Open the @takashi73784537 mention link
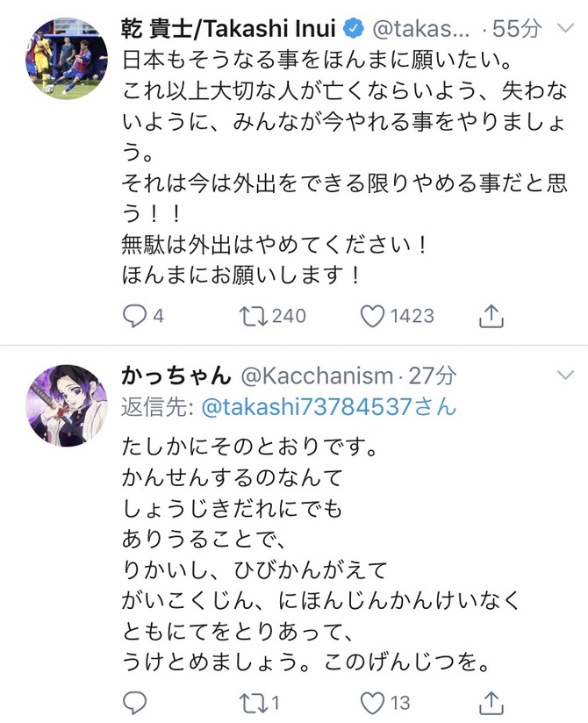This screenshot has height=723, width=588. point(329,407)
